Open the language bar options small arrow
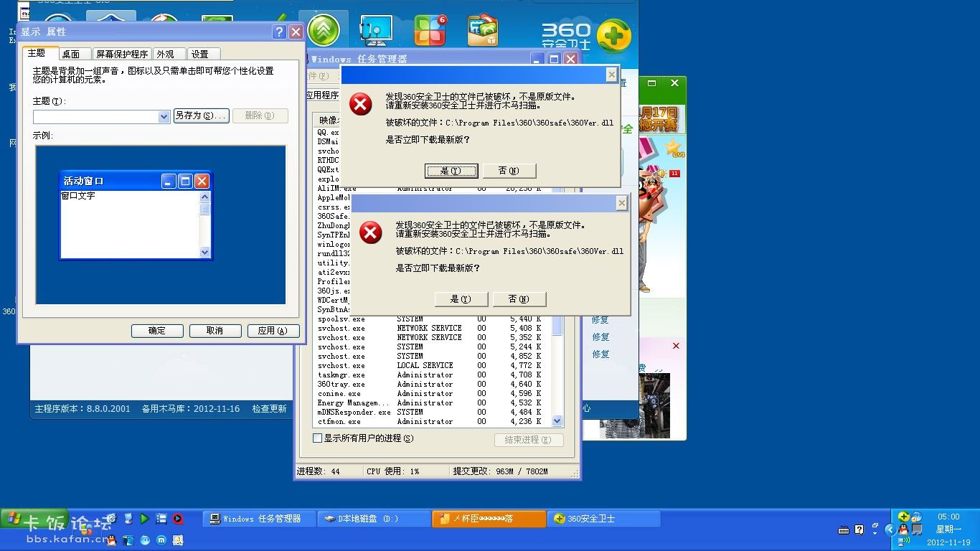This screenshot has width=980, height=551. [x=875, y=533]
